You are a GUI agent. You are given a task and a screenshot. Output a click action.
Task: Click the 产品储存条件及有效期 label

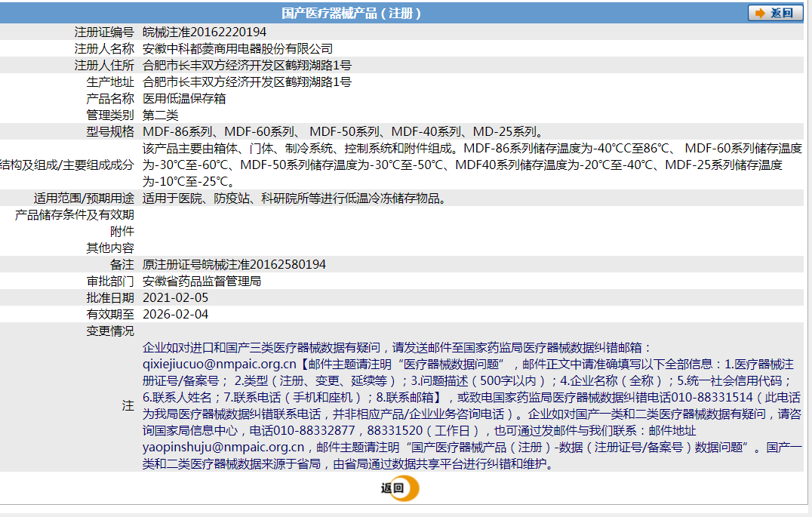pyautogui.click(x=75, y=214)
